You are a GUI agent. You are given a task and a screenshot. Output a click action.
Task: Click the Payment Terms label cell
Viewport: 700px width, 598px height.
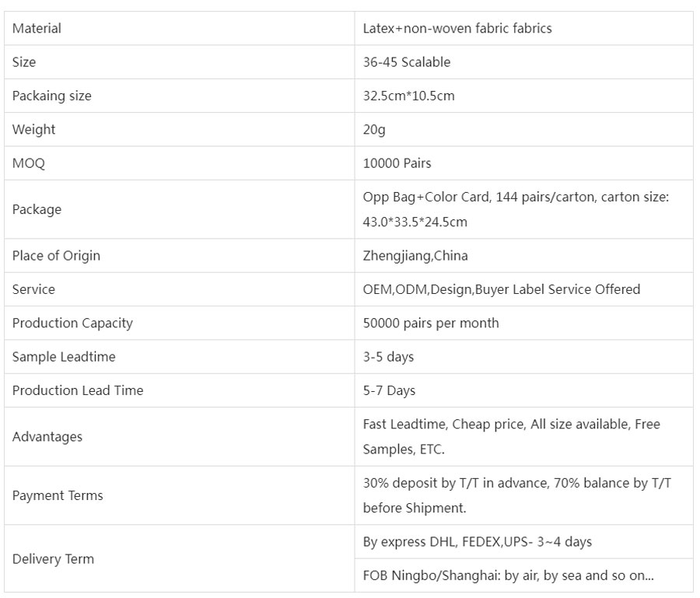pos(58,495)
